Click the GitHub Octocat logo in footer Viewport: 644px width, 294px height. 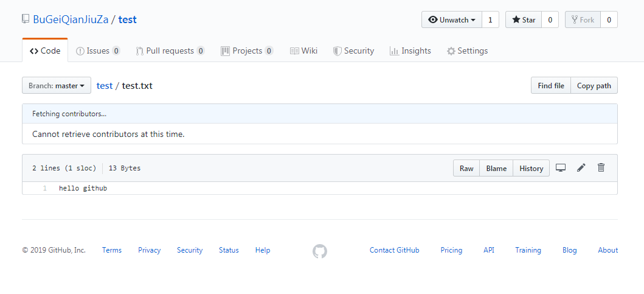pyautogui.click(x=320, y=251)
